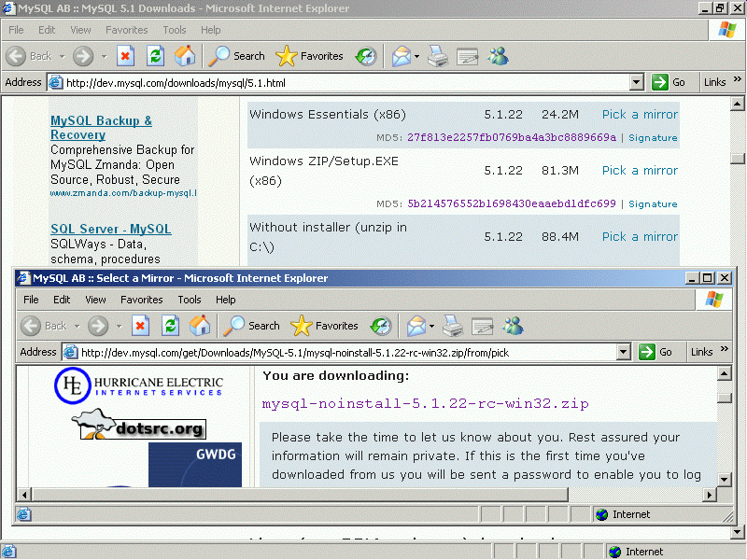This screenshot has height=560, width=747.
Task: Expand Links chevron in Select a Mirror window
Action: coord(725,349)
